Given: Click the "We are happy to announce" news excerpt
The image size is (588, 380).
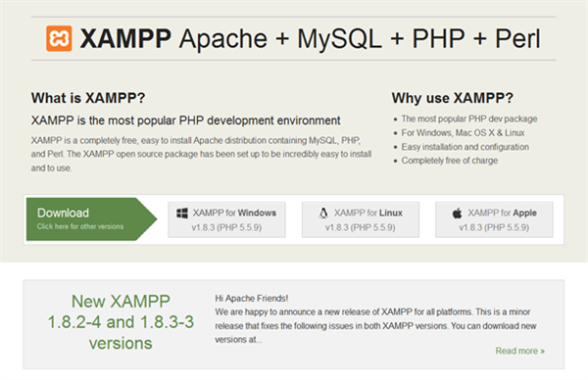Looking at the screenshot, I should click(x=375, y=326).
